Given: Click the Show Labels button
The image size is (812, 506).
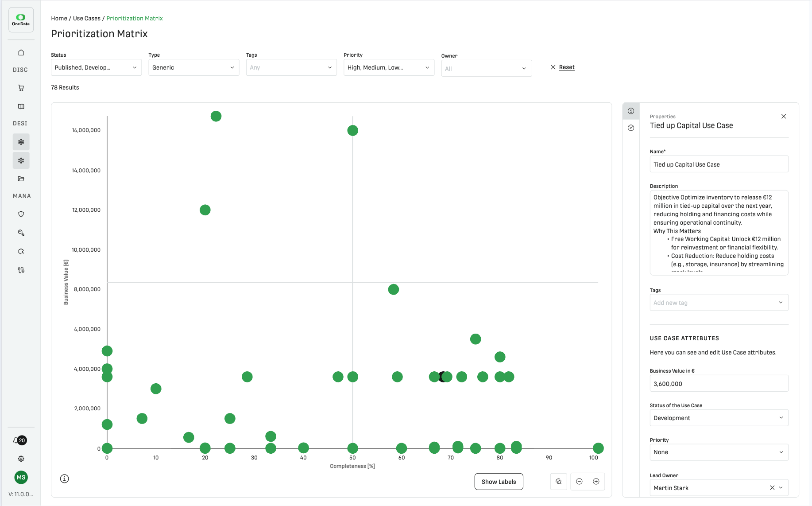Looking at the screenshot, I should coord(499,482).
